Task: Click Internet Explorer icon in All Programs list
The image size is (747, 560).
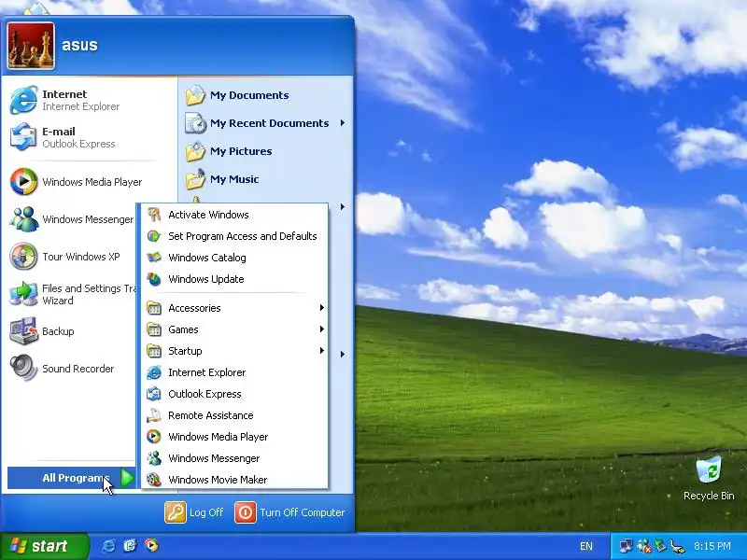Action: (154, 372)
